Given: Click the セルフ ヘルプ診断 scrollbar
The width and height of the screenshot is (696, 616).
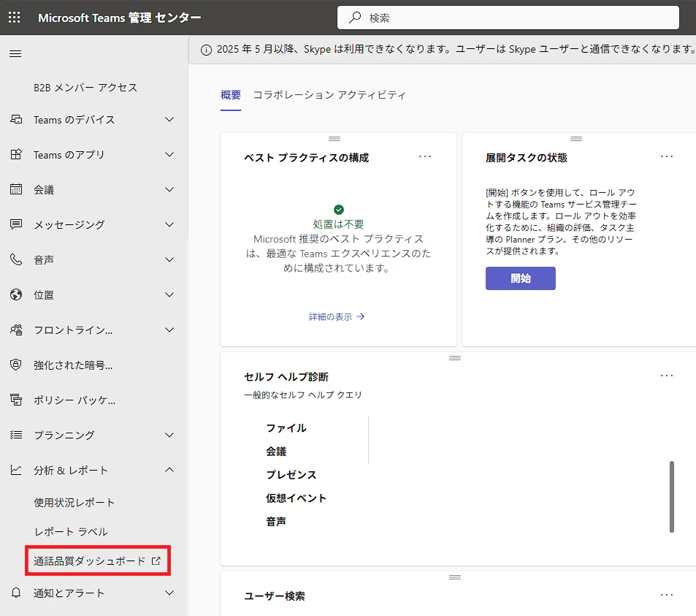Looking at the screenshot, I should [672, 497].
